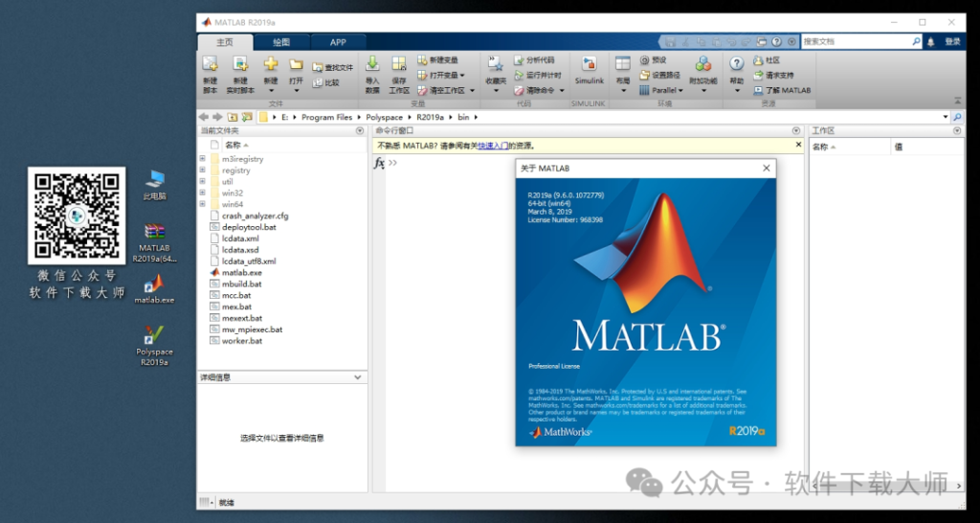Click the address bar search magnifier icon
The width and height of the screenshot is (980, 523).
click(x=957, y=117)
